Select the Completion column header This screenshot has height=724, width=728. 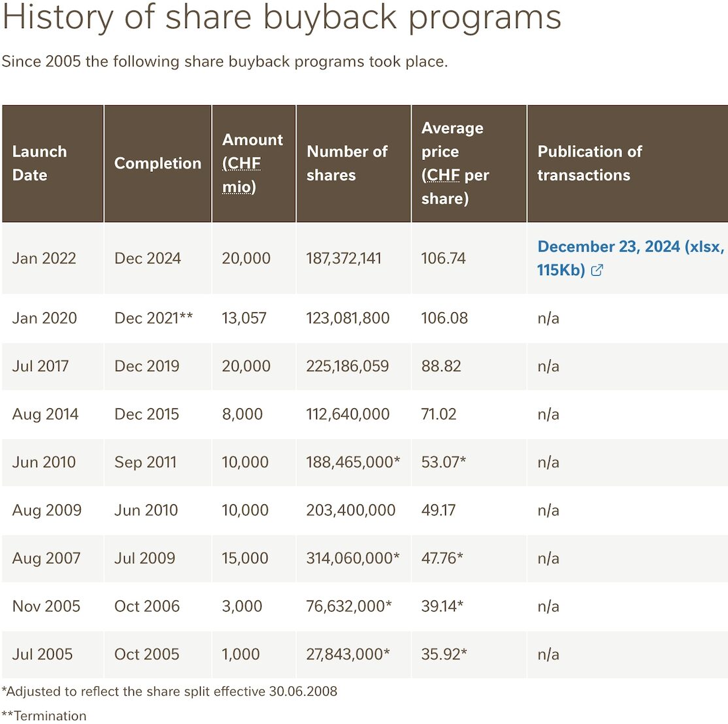pos(158,163)
